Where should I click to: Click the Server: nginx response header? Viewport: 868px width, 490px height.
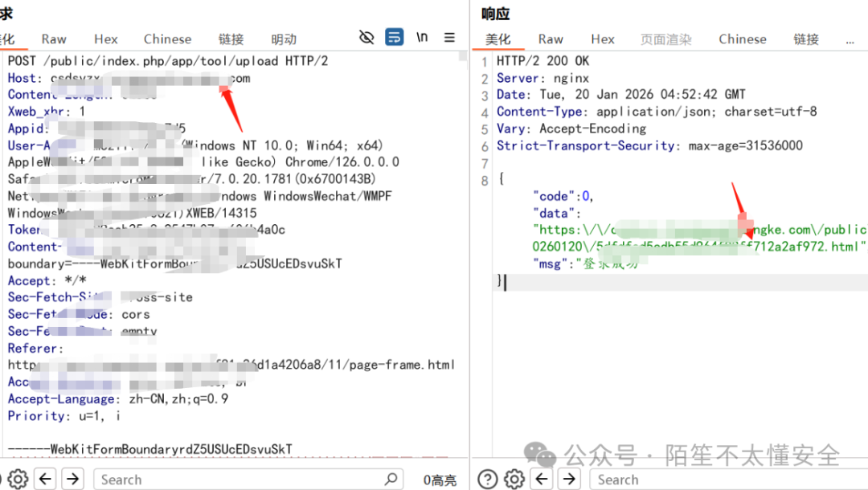coord(542,78)
